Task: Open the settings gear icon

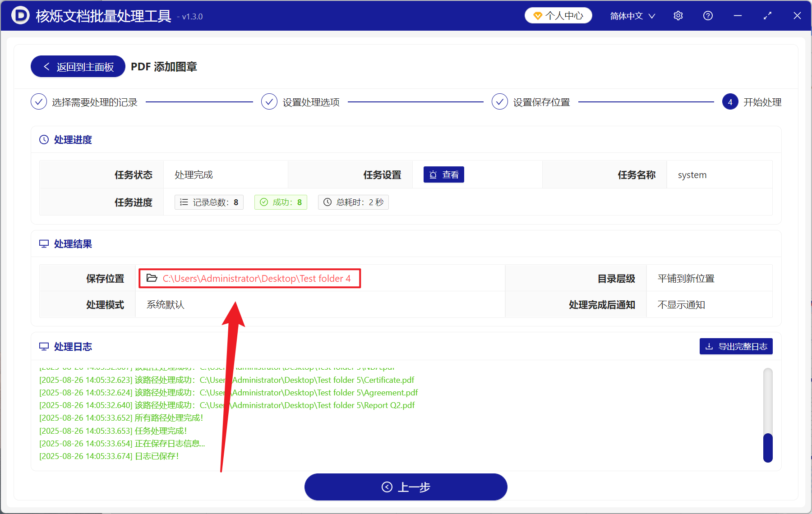Action: click(678, 15)
